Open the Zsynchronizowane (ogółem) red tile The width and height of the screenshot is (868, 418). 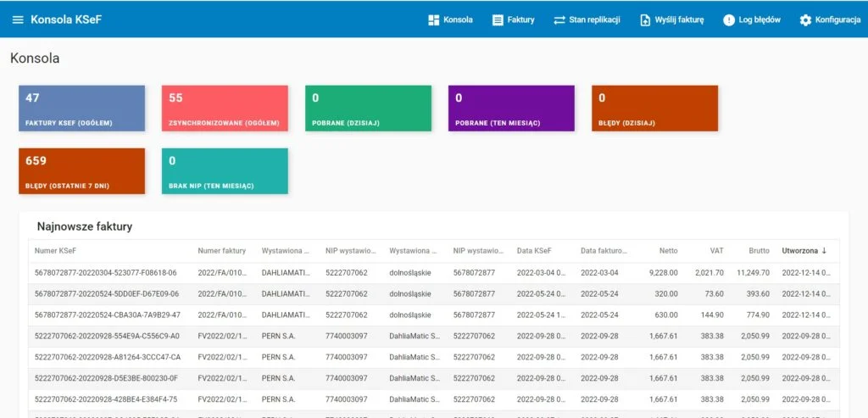(x=225, y=109)
